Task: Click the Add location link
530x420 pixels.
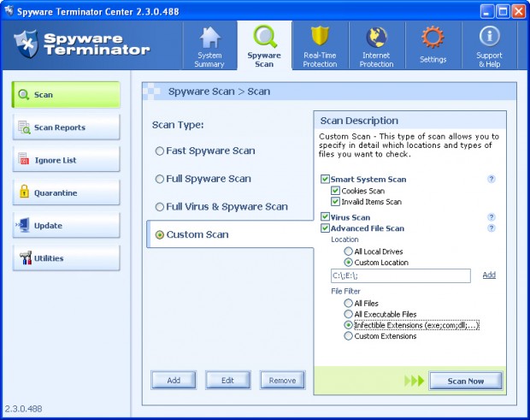Action: [489, 275]
